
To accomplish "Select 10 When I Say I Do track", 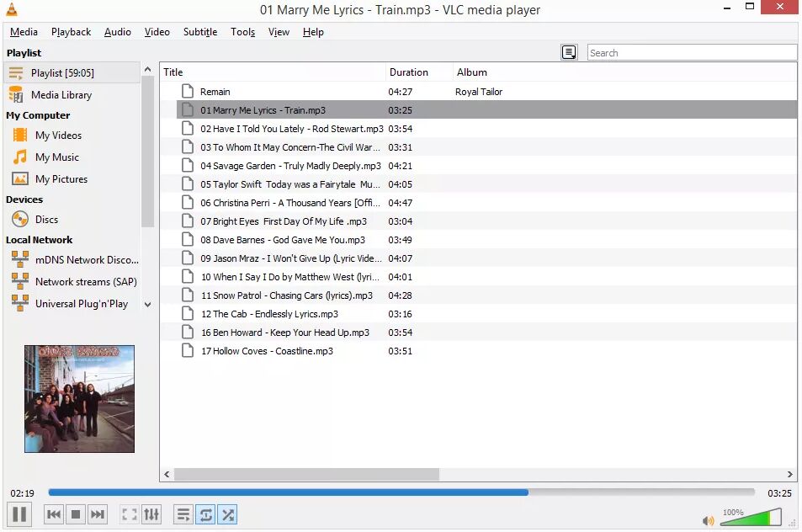I will coord(478,276).
